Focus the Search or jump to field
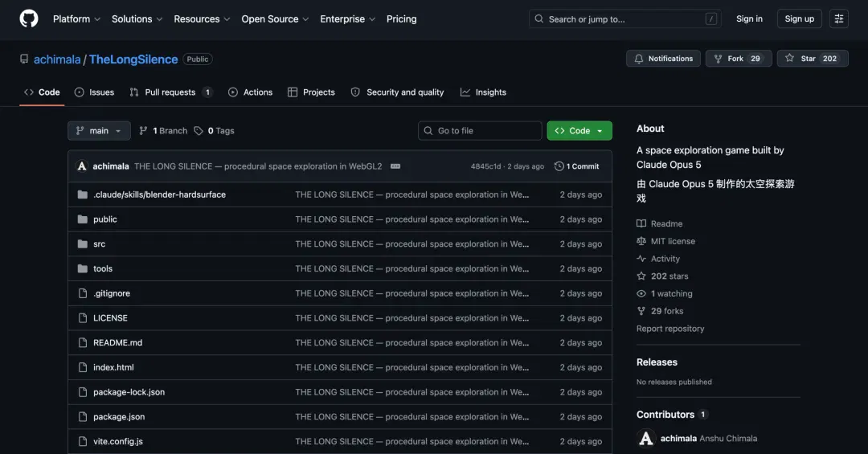This screenshot has height=454, width=868. (x=625, y=18)
